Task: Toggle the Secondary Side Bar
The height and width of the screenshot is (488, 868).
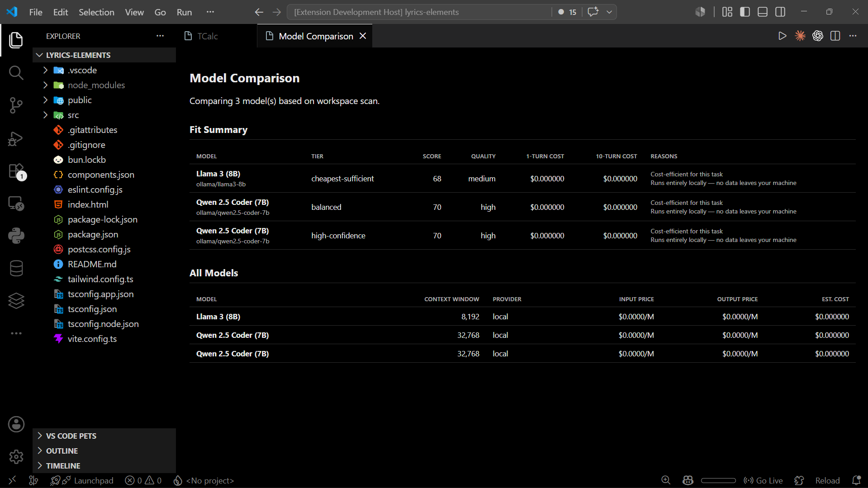Action: point(780,12)
